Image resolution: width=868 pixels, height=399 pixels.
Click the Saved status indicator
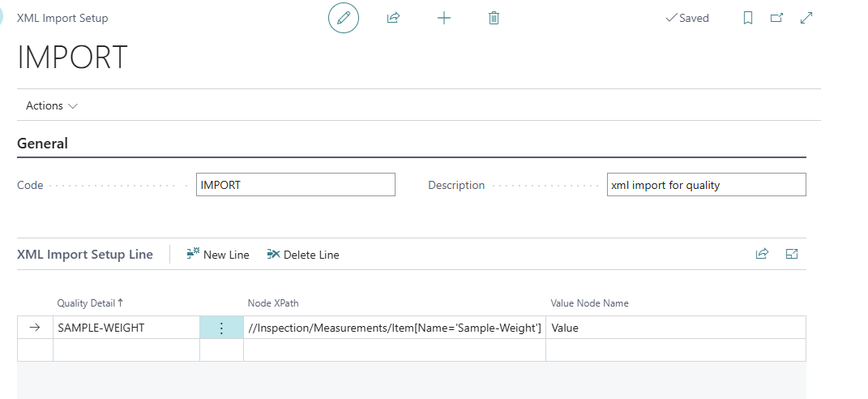pos(687,18)
